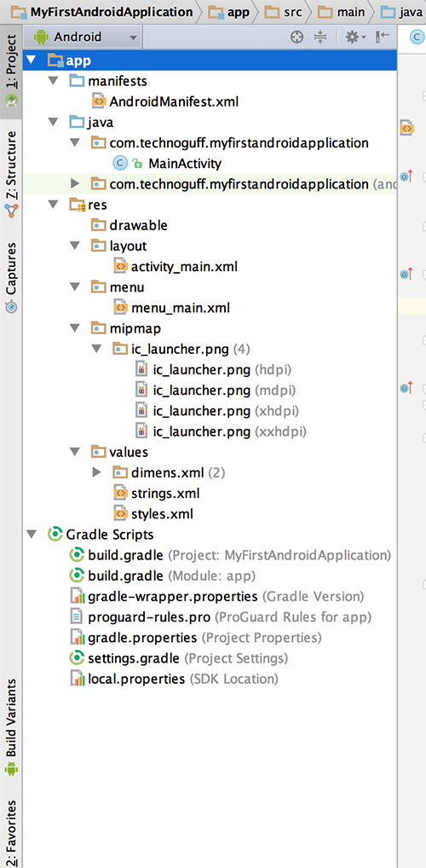Click the collapse all icon

pyautogui.click(x=321, y=37)
